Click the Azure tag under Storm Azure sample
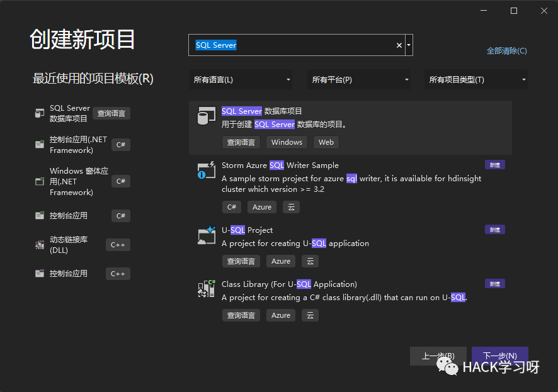 pyautogui.click(x=262, y=207)
